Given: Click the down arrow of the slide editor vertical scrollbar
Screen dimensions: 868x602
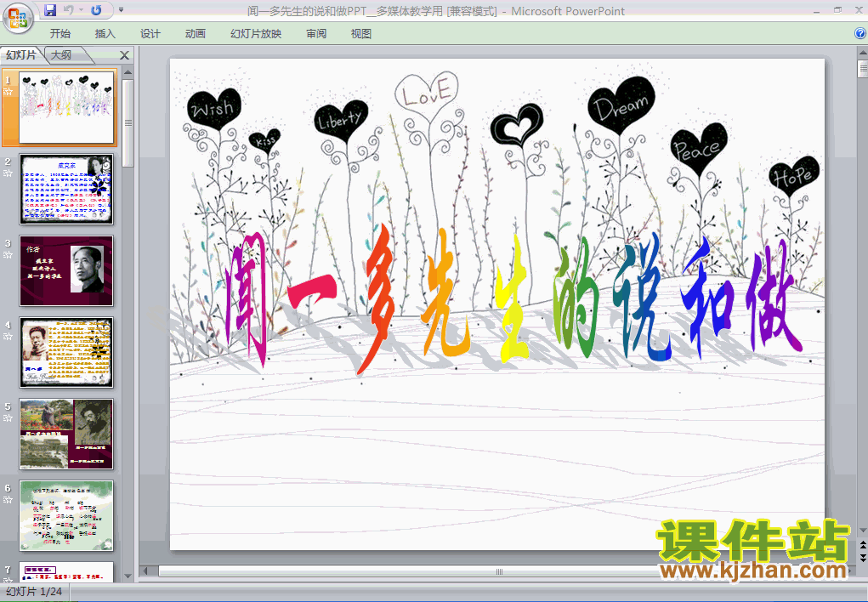Looking at the screenshot, I should tap(862, 531).
